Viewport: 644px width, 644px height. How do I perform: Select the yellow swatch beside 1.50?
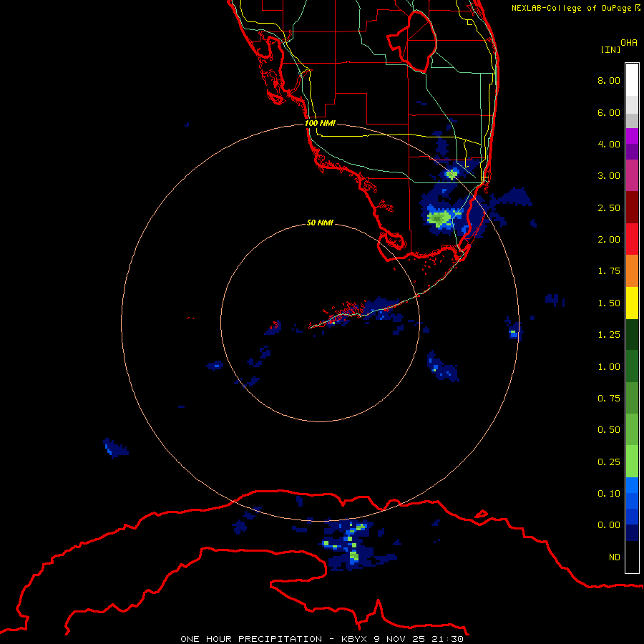pyautogui.click(x=632, y=303)
